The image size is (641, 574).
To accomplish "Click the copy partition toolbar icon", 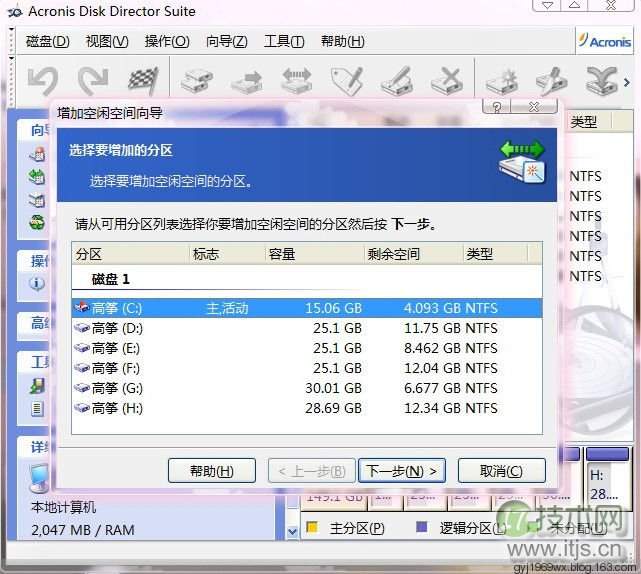I will click(x=197, y=80).
